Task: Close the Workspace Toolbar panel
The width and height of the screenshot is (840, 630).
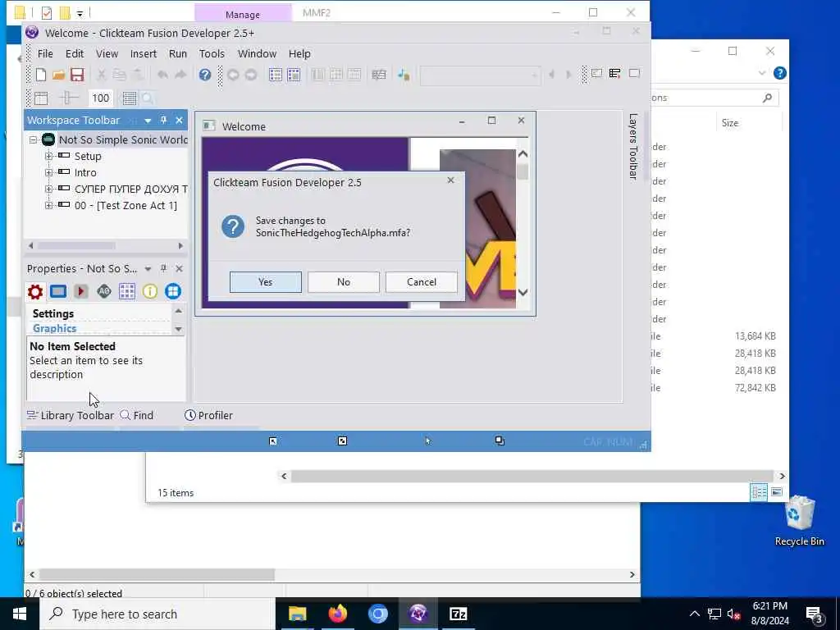Action: [x=180, y=120]
